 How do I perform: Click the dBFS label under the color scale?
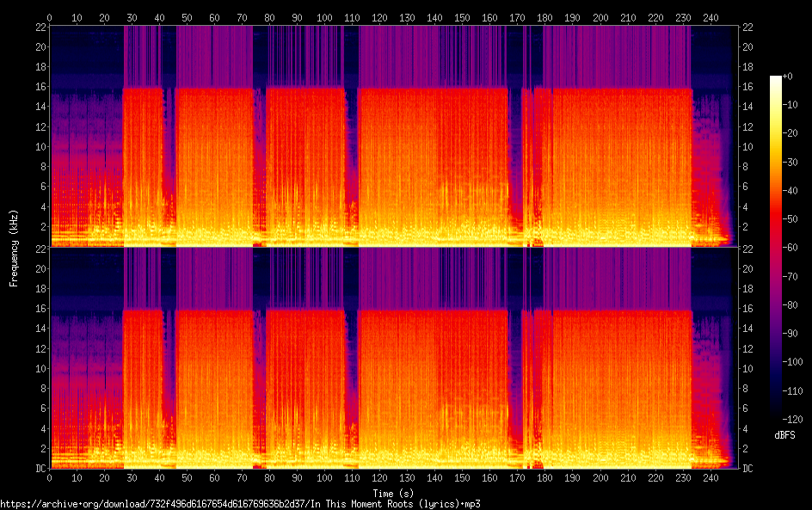(x=784, y=436)
